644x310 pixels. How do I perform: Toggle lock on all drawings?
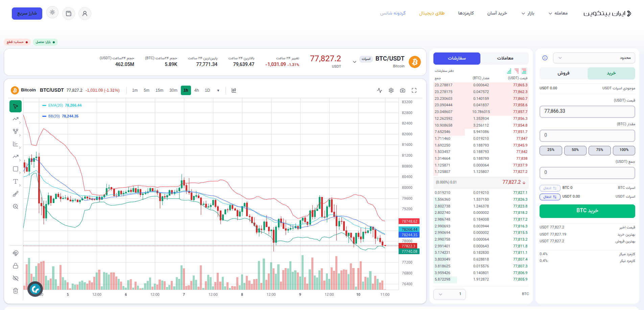16,266
